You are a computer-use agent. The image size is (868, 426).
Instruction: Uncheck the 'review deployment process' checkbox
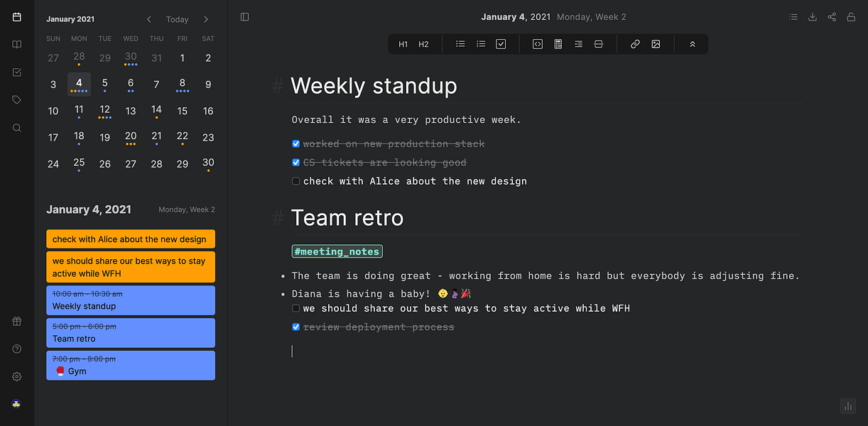click(296, 327)
